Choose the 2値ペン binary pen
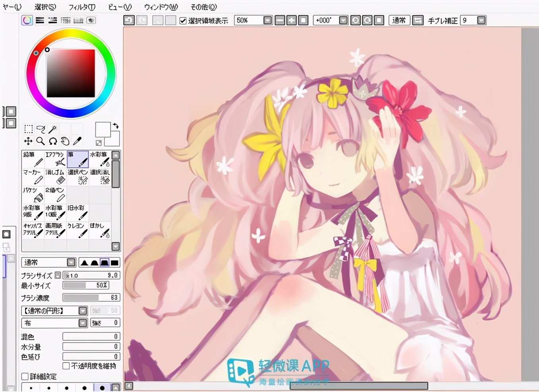The height and width of the screenshot is (392, 539). pos(55,195)
